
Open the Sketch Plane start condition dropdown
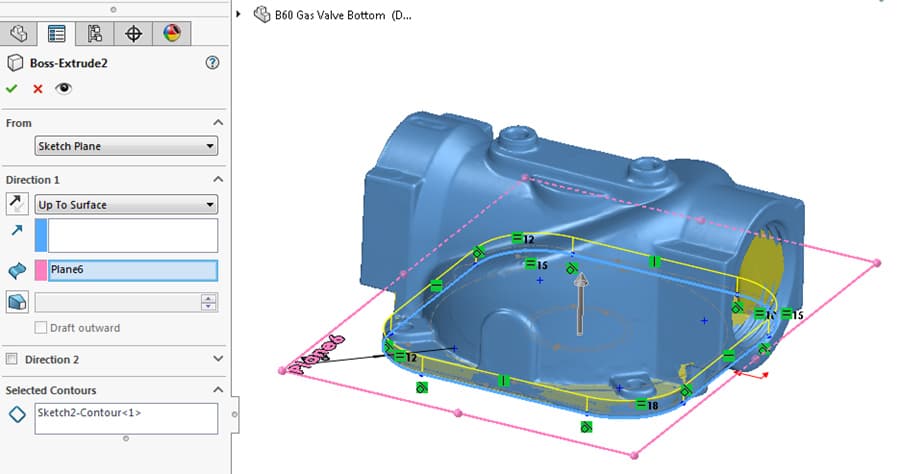[126, 146]
